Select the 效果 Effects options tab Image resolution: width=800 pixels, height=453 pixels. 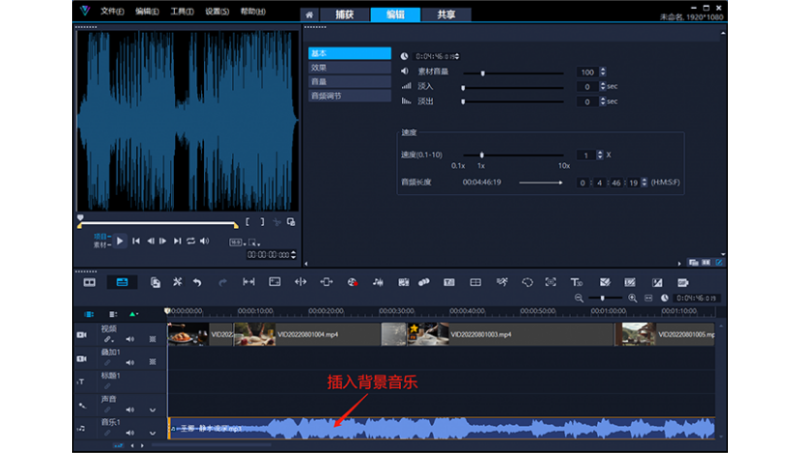(349, 67)
